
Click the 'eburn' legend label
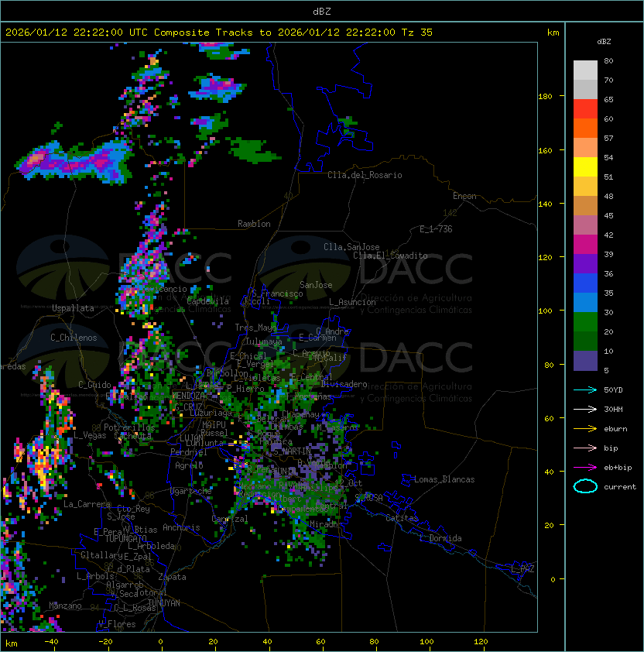point(615,429)
